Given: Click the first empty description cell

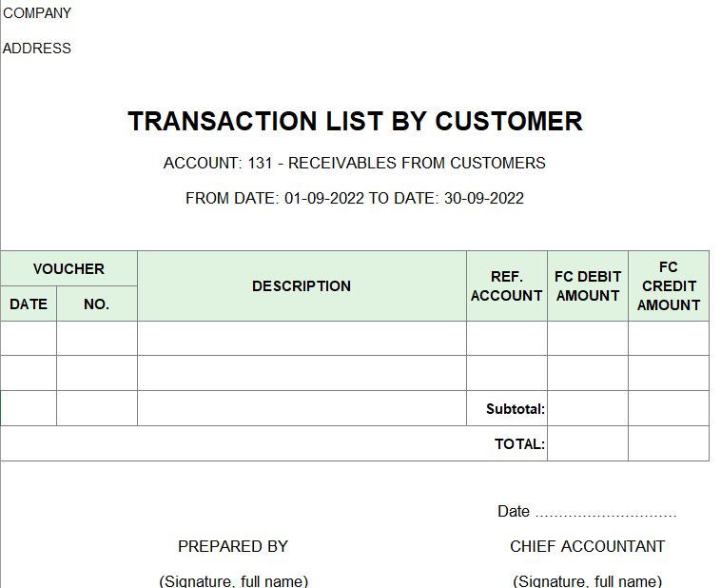Looking at the screenshot, I should 302,338.
